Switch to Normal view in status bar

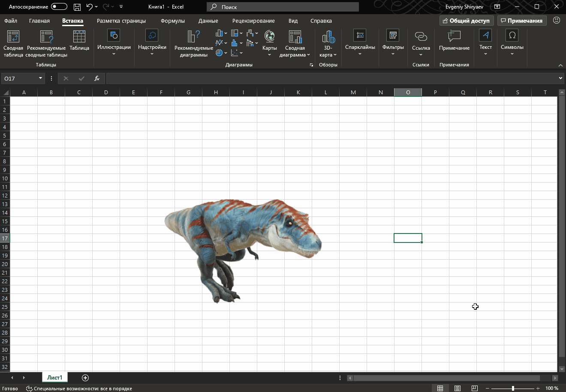[440, 388]
